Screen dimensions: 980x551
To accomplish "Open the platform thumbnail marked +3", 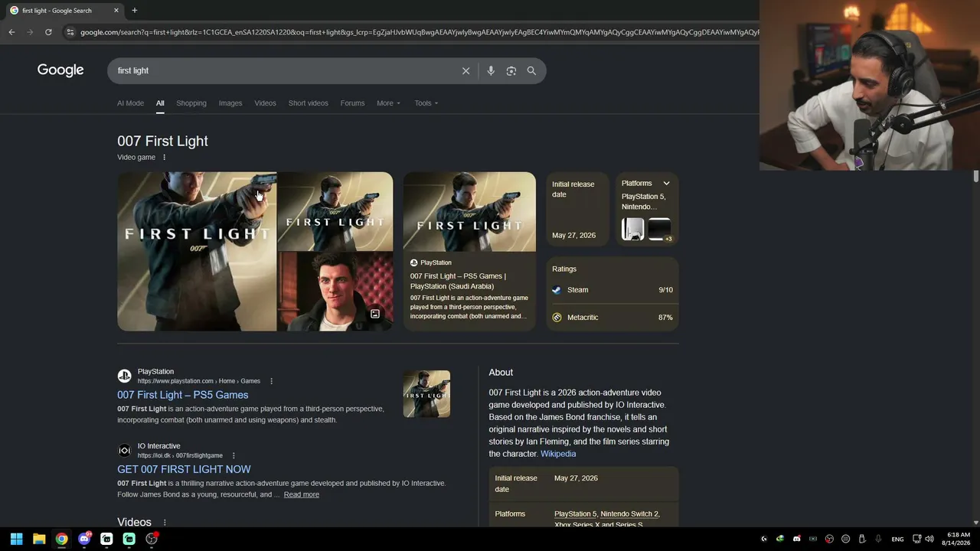I will coord(660,229).
